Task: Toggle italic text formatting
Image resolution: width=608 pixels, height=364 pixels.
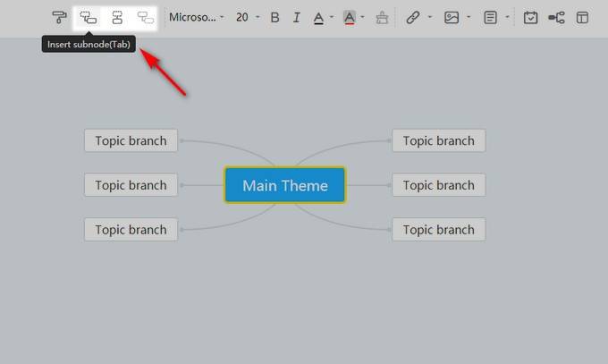Action: click(x=297, y=17)
